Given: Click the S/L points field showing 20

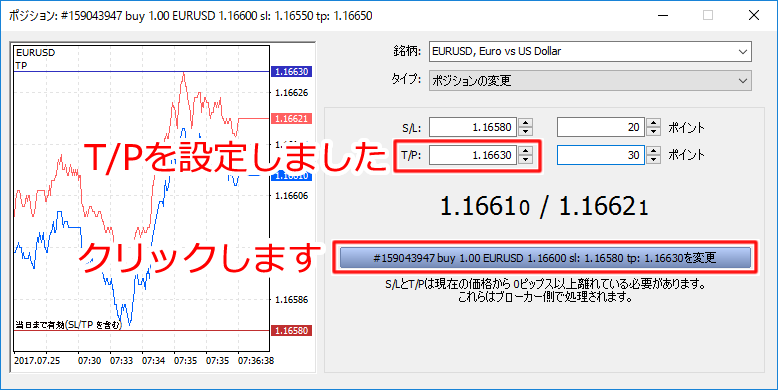Looking at the screenshot, I should click(601, 127).
